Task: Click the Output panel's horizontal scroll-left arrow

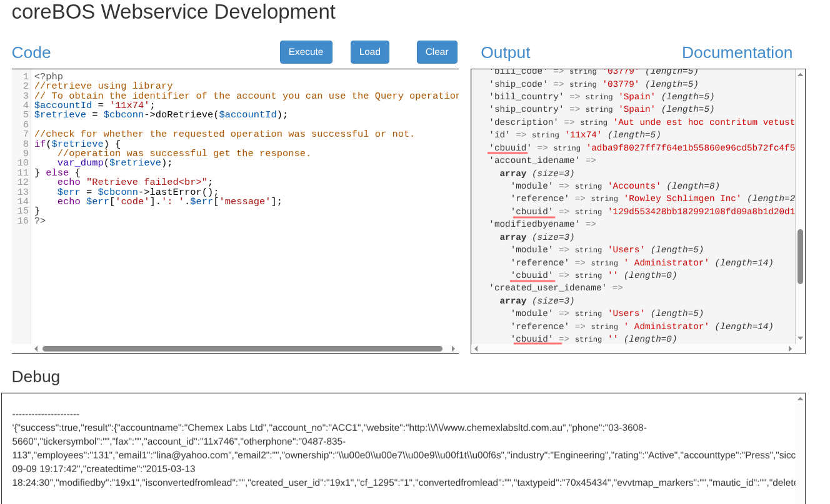Action: tap(476, 348)
